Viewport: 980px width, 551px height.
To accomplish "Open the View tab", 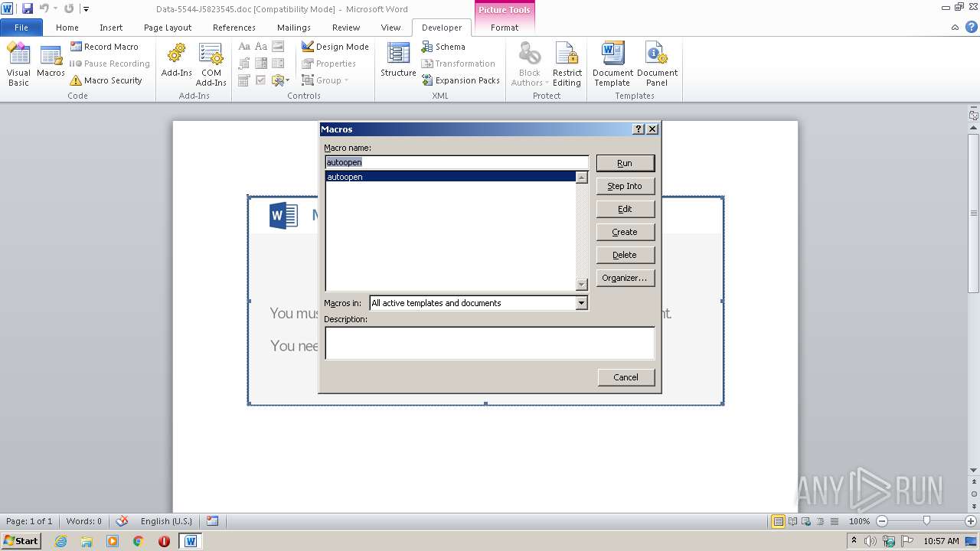I will [390, 27].
